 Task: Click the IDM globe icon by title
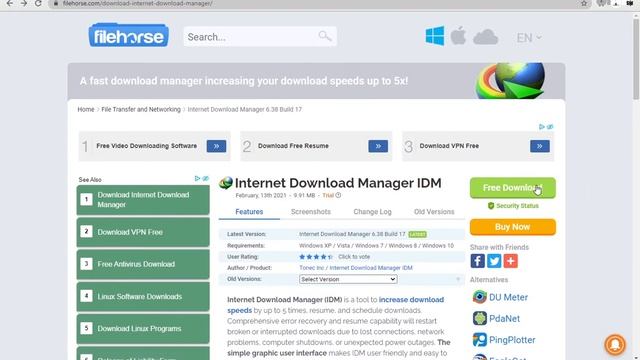pyautogui.click(x=226, y=183)
